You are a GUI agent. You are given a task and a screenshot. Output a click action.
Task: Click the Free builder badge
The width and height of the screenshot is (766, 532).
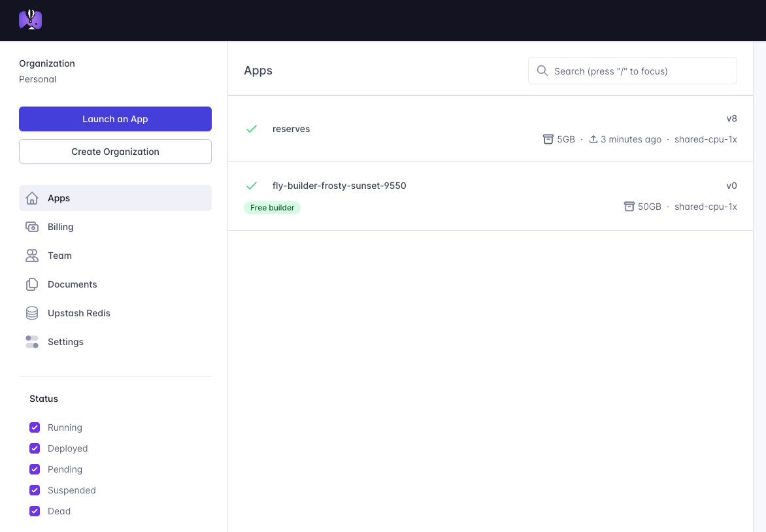tap(272, 207)
